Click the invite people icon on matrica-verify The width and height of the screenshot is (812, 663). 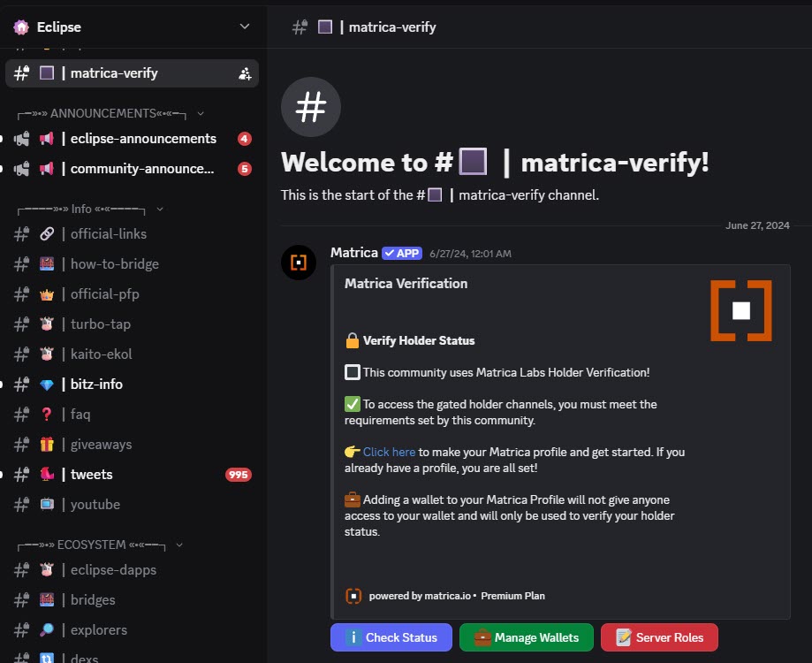point(245,73)
